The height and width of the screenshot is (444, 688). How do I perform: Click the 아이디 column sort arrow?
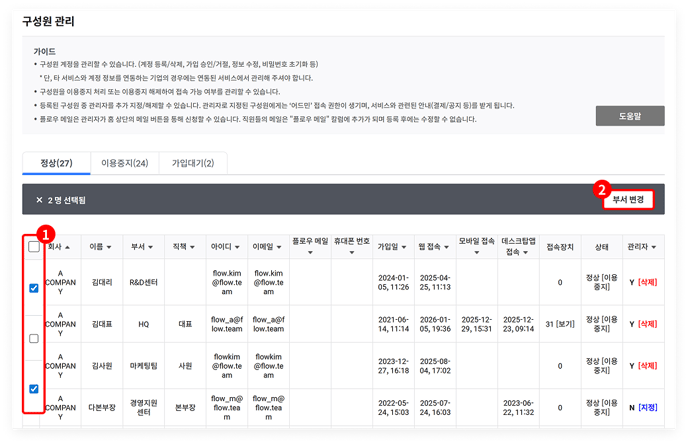tap(237, 247)
